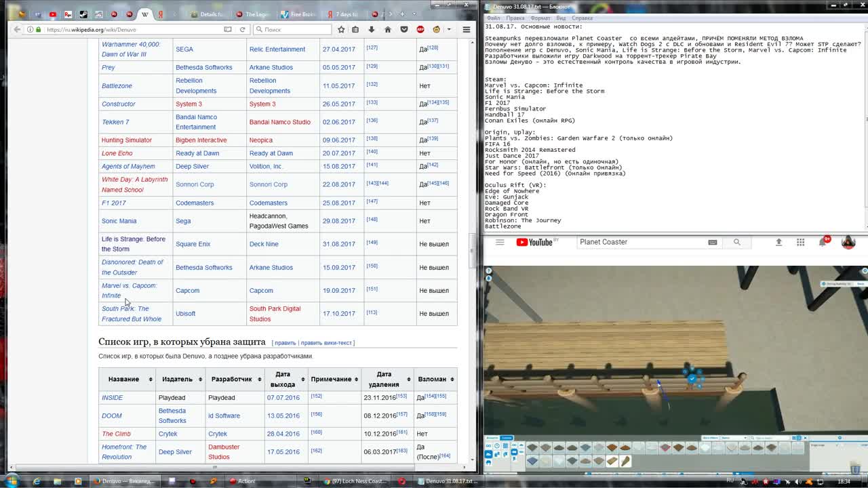Open Firefox hamburger menu
The width and height of the screenshot is (868, 488).
click(x=467, y=29)
